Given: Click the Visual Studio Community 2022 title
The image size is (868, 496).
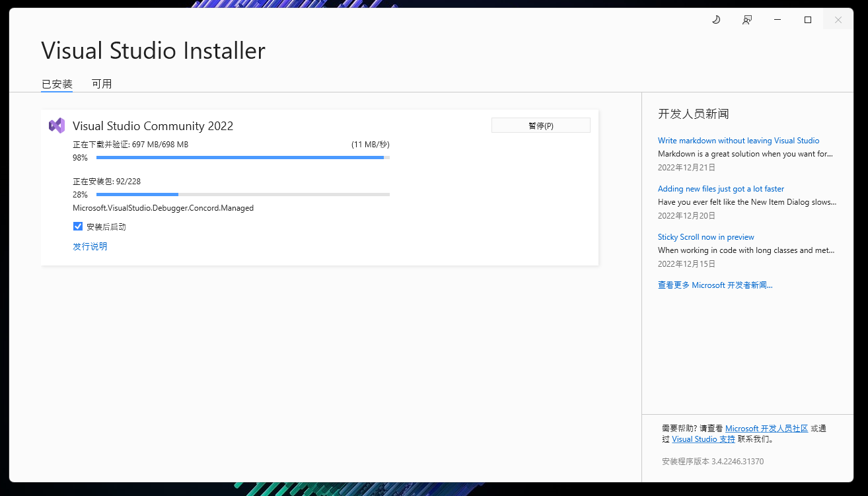Looking at the screenshot, I should (x=153, y=126).
